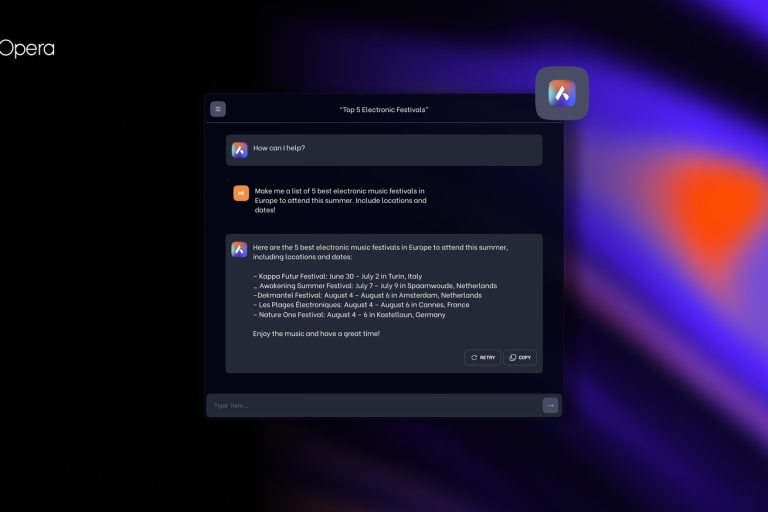768x512 pixels.
Task: Click the Retry button
Action: coord(482,358)
